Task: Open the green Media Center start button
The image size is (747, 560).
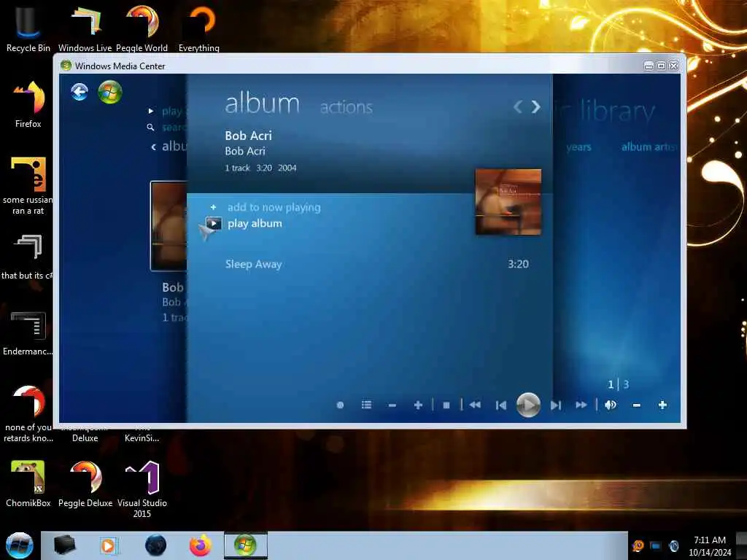Action: pos(110,92)
